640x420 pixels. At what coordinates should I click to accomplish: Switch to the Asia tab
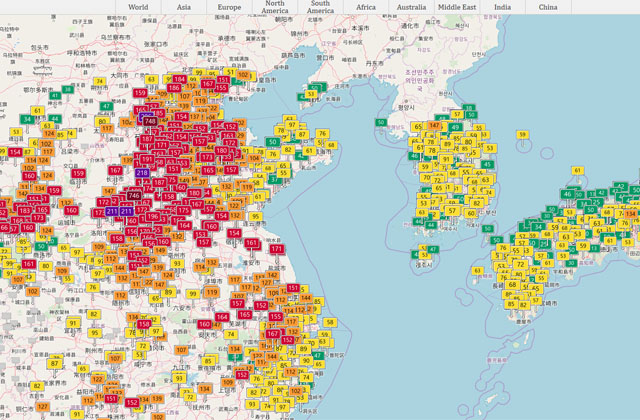pos(185,7)
